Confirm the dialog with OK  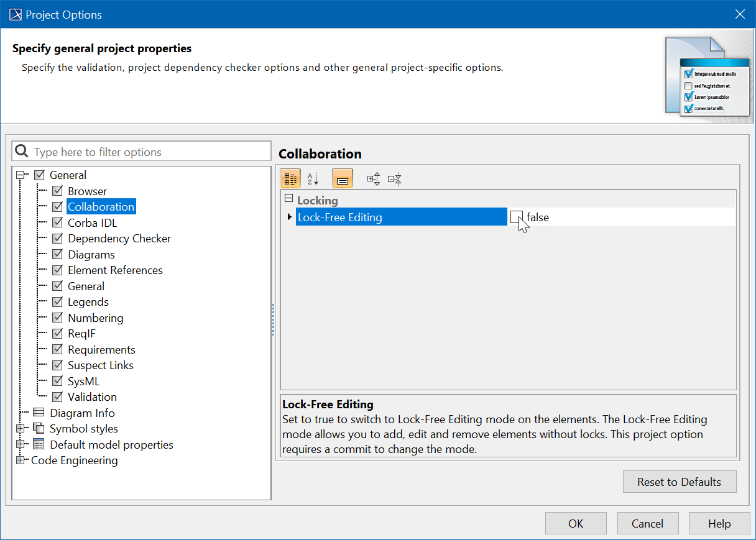[576, 523]
